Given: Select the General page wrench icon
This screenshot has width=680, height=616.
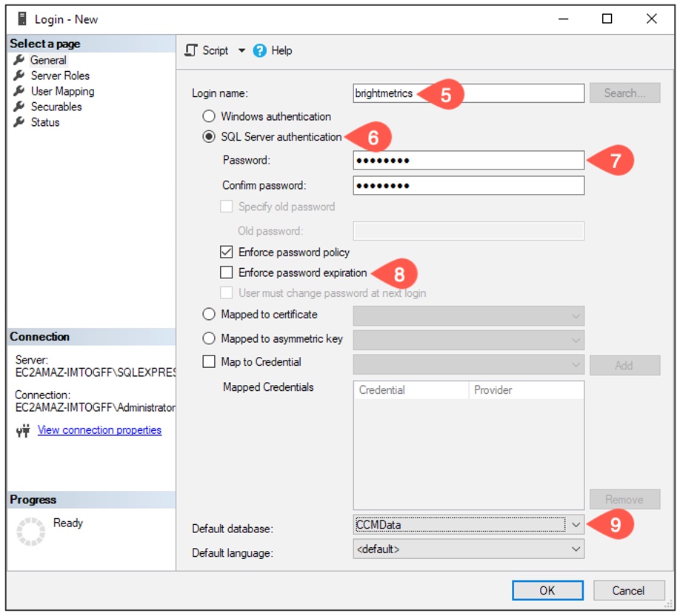Looking at the screenshot, I should pyautogui.click(x=19, y=60).
